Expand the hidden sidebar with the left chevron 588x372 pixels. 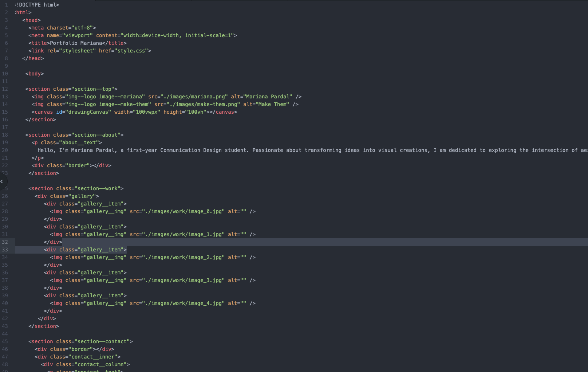click(2, 181)
